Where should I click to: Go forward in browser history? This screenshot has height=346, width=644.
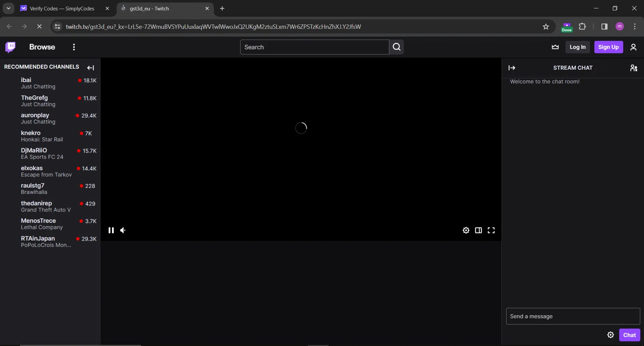click(x=24, y=27)
